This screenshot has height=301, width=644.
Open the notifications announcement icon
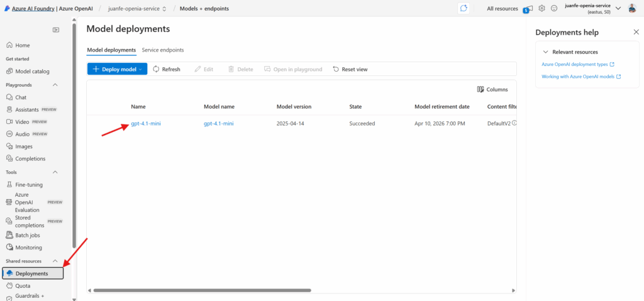coord(528,8)
